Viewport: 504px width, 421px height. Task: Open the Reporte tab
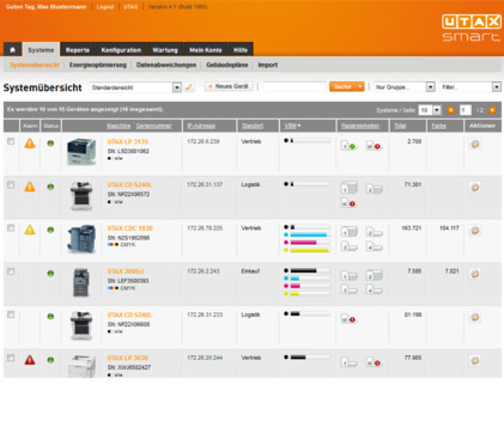click(x=77, y=50)
